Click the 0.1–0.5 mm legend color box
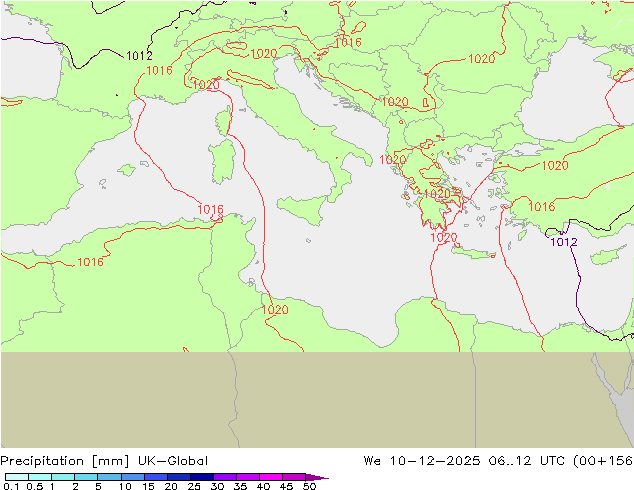Image resolution: width=634 pixels, height=490 pixels. (x=17, y=477)
